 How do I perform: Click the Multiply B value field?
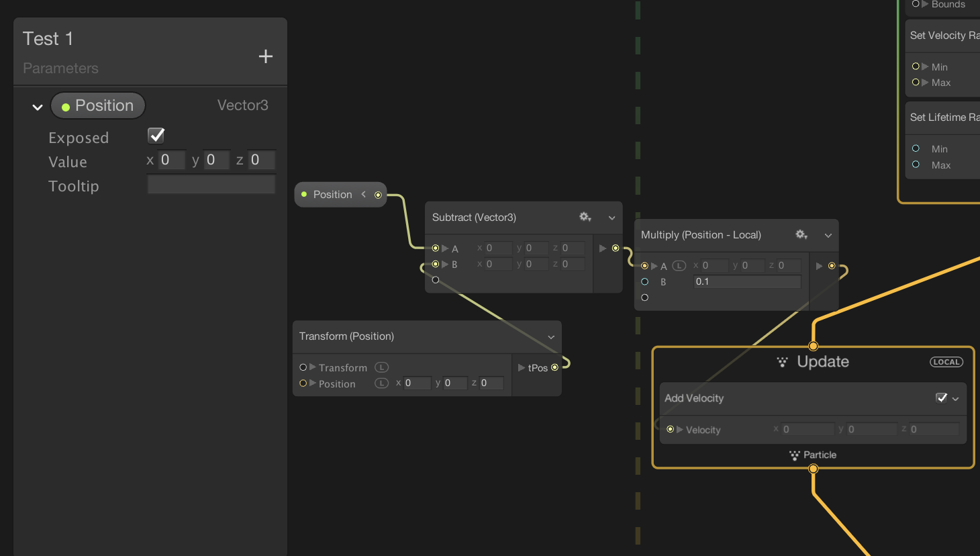(746, 282)
